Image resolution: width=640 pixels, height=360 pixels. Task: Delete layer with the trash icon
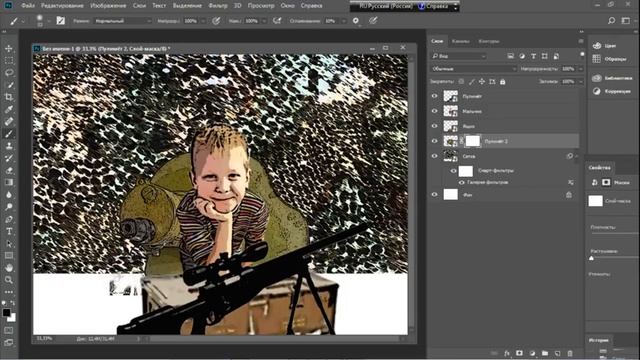570,353
